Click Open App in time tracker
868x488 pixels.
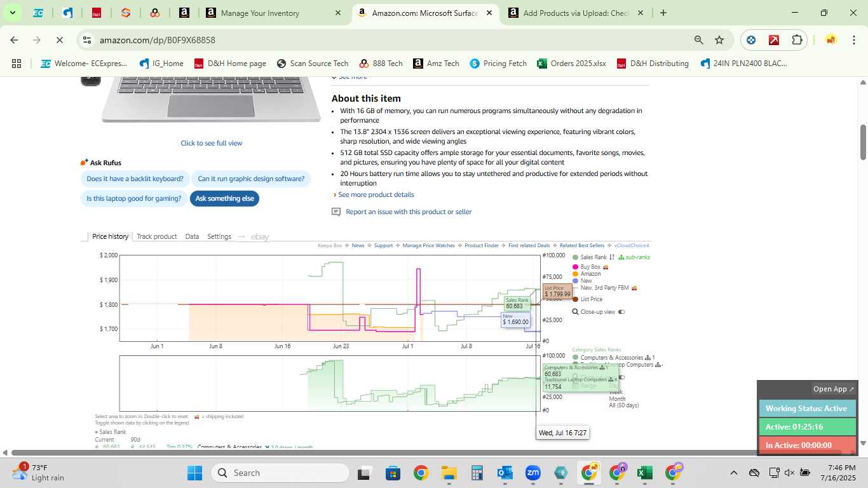[834, 389]
